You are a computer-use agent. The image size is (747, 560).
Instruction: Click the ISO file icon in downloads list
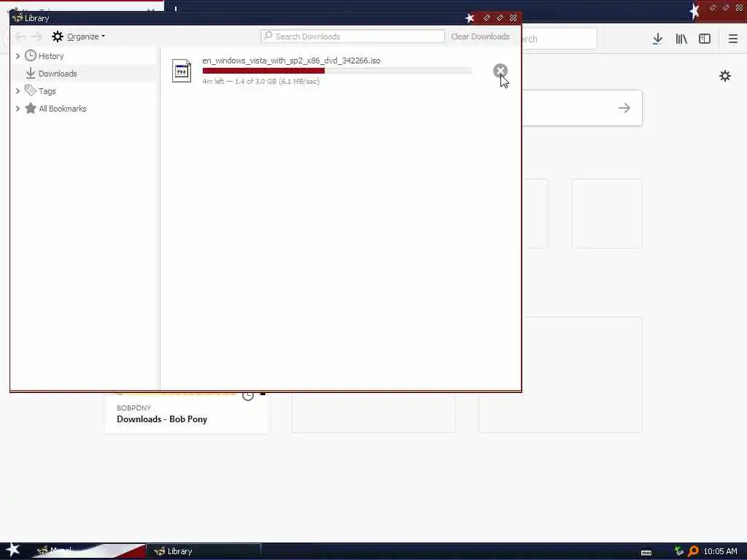[182, 71]
